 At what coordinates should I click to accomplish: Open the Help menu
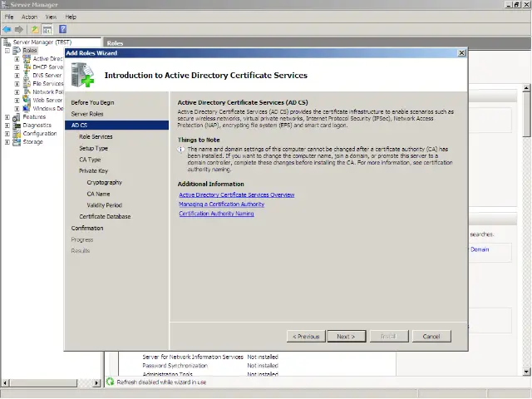[x=71, y=17]
